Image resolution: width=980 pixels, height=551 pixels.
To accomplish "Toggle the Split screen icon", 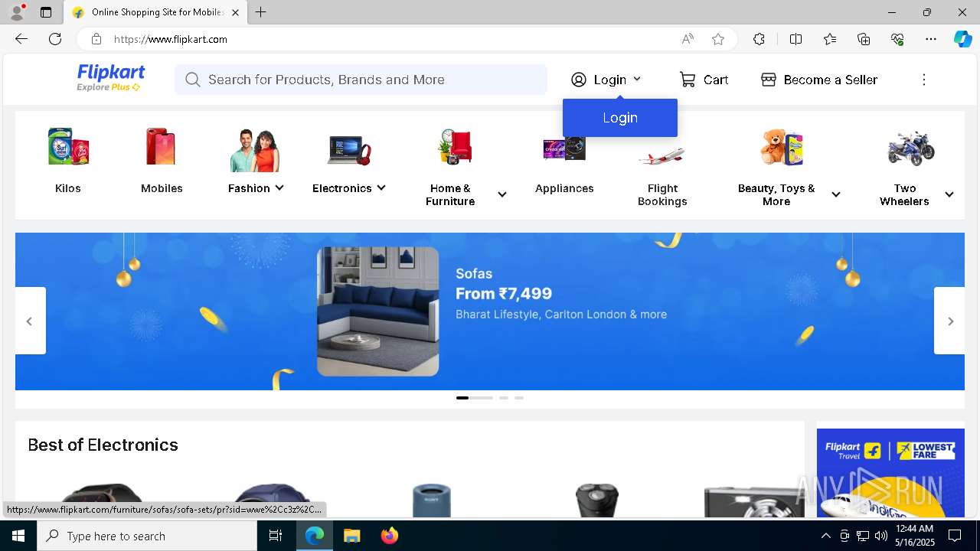I will pyautogui.click(x=795, y=39).
